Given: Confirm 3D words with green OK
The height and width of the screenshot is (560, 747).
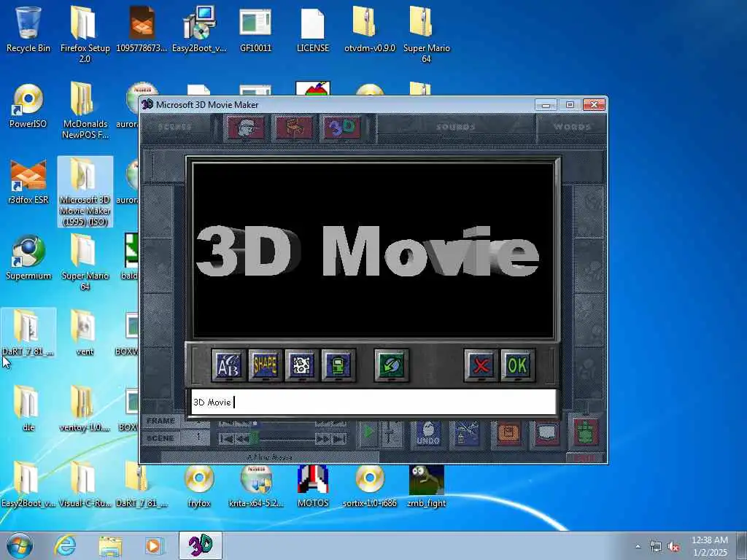Looking at the screenshot, I should 518,365.
